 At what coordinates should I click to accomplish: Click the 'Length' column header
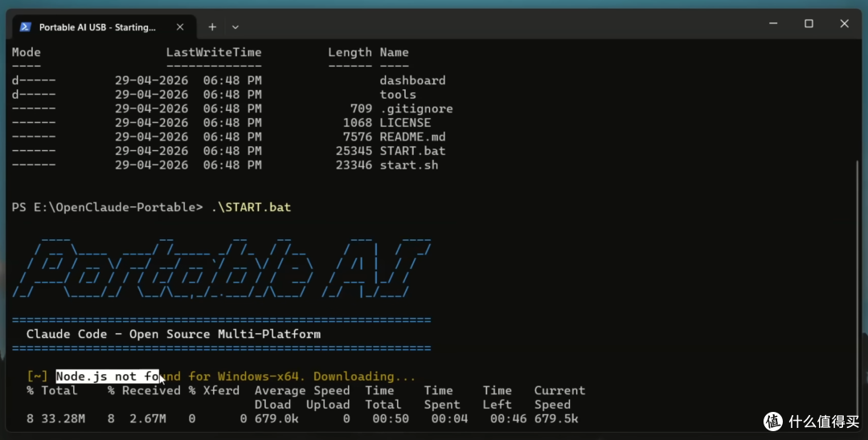pos(350,52)
